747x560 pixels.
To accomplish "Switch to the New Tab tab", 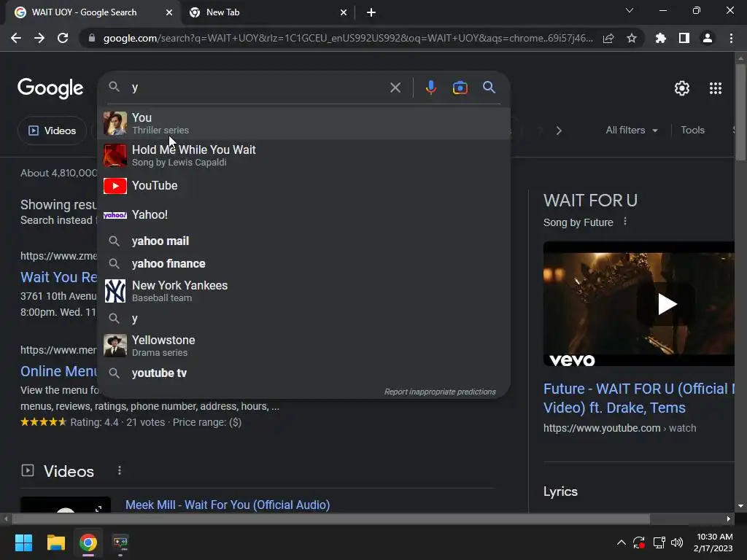I will click(x=268, y=12).
